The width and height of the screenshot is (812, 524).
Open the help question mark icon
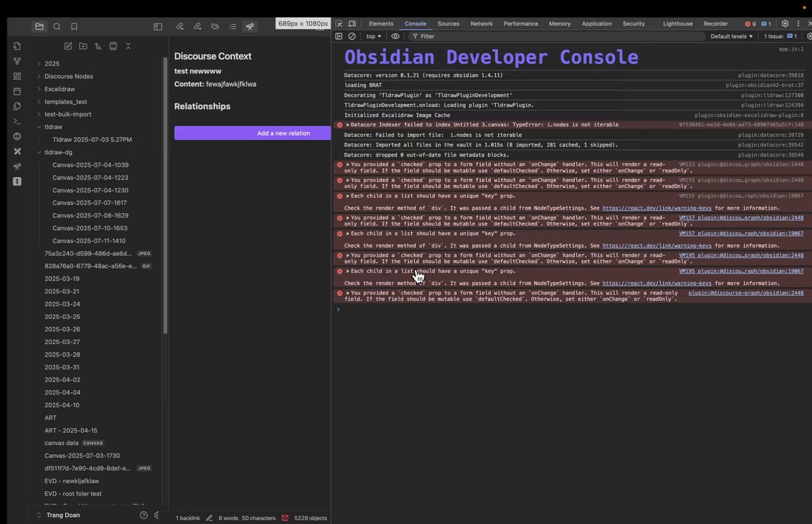[x=143, y=515]
